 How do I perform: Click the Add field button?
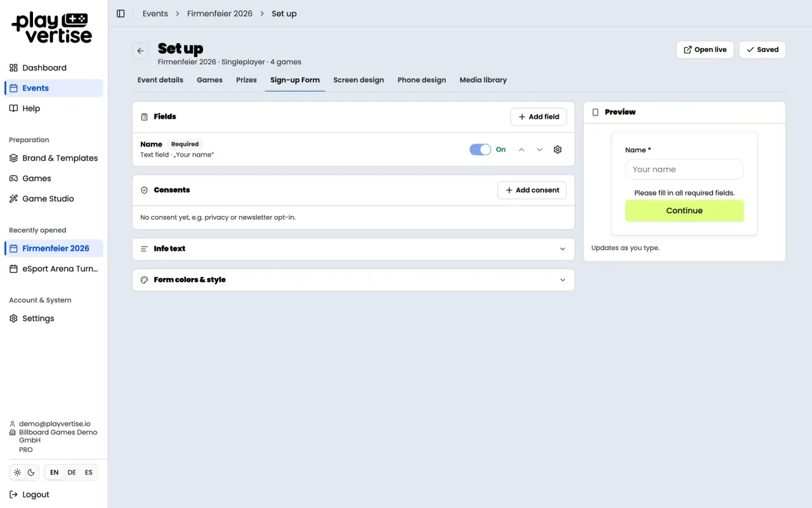tap(539, 117)
